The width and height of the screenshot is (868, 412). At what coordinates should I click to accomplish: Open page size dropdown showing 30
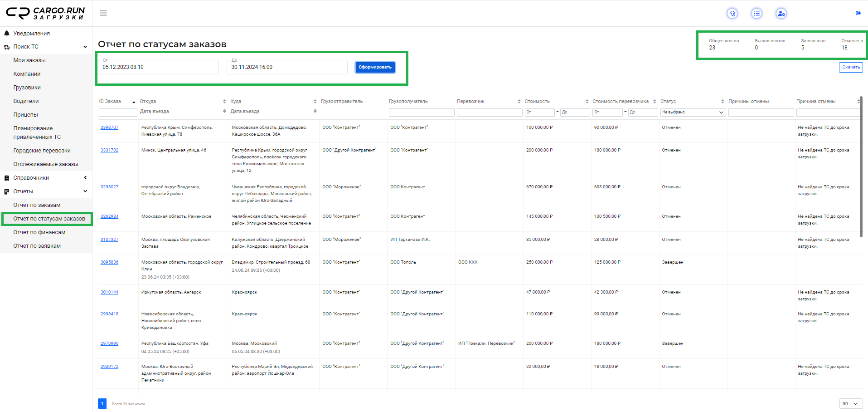[x=850, y=404]
